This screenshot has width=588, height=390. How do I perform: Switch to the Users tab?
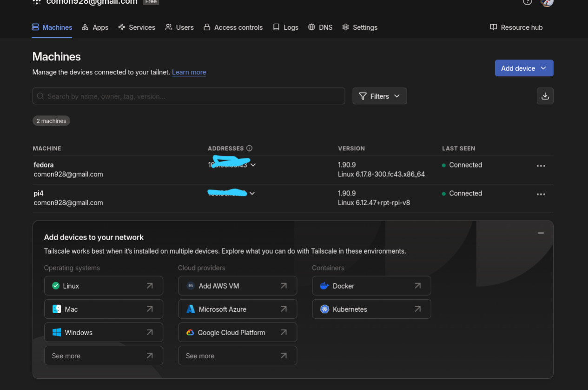click(x=184, y=27)
